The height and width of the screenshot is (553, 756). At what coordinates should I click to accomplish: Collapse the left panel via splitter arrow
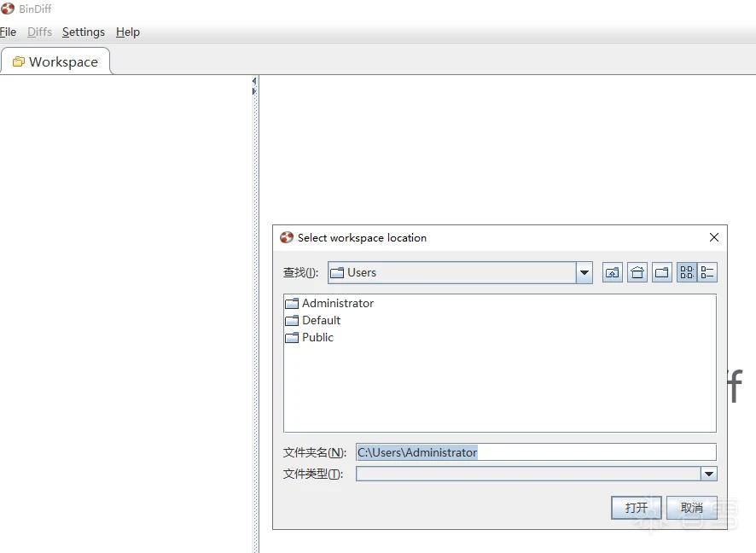click(254, 81)
